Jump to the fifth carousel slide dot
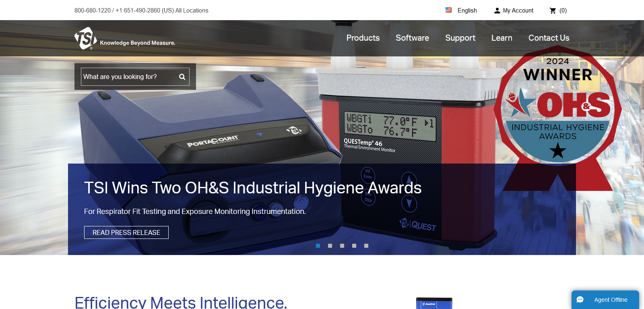 tap(366, 246)
